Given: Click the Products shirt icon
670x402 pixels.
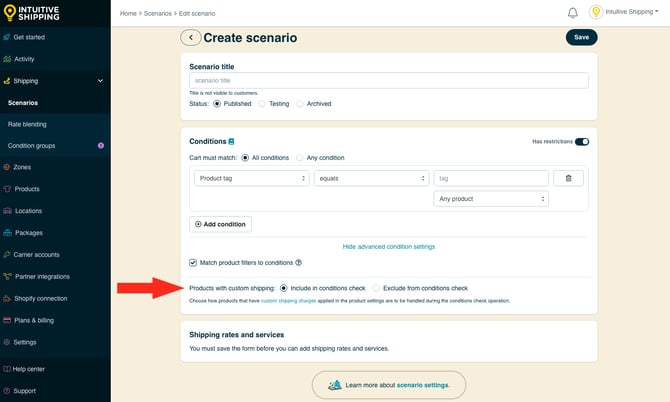Looking at the screenshot, I should pyautogui.click(x=7, y=189).
